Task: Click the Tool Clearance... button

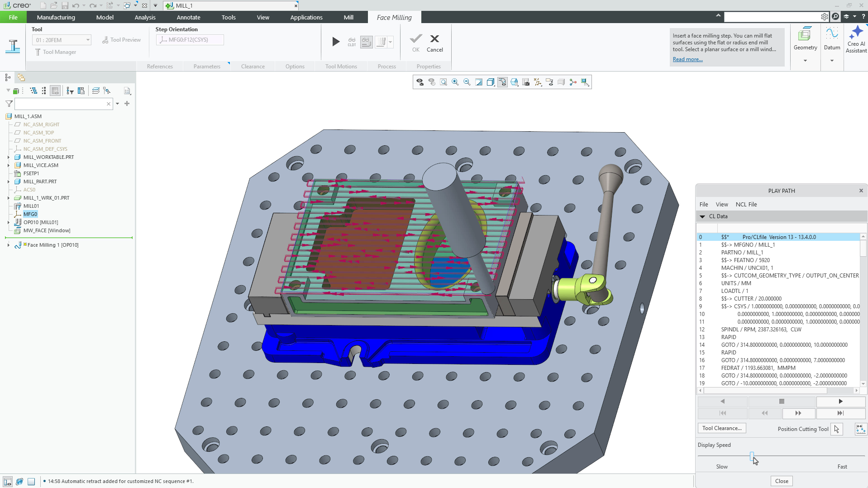Action: [722, 428]
